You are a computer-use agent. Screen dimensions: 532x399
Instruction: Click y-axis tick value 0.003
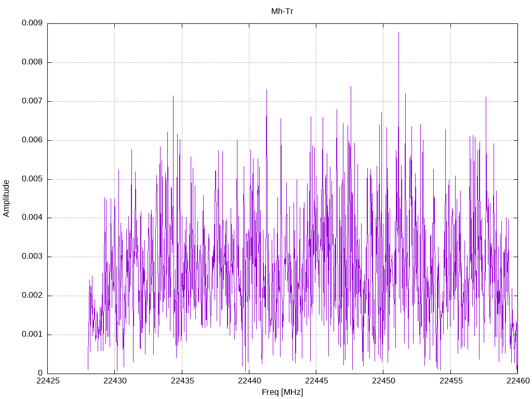point(32,257)
